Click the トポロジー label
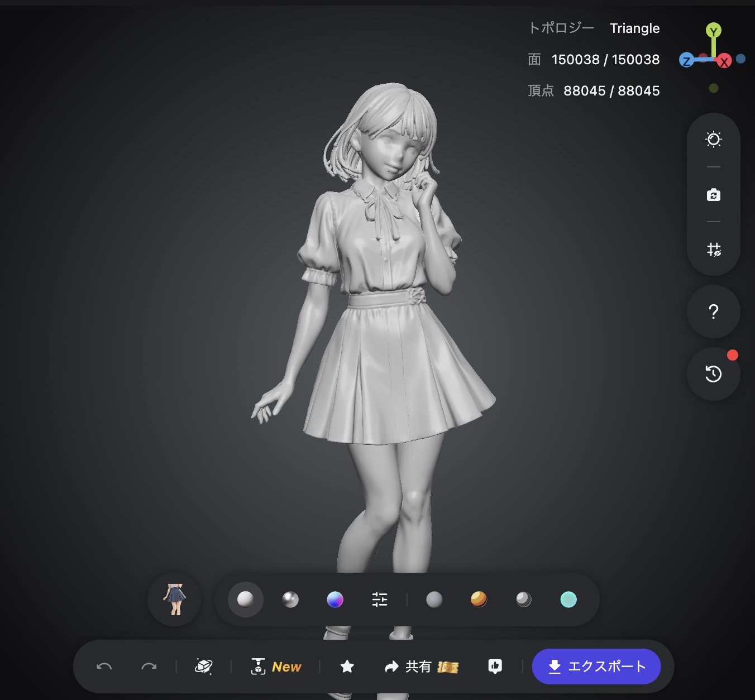The image size is (755, 700). click(x=561, y=28)
